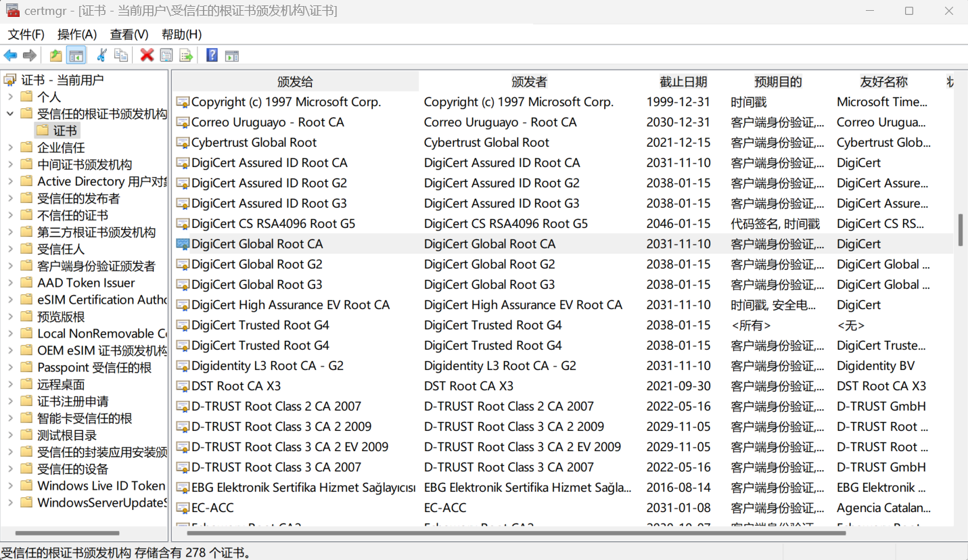Click the root 证书 - 当前用户 node icon

tap(9, 80)
